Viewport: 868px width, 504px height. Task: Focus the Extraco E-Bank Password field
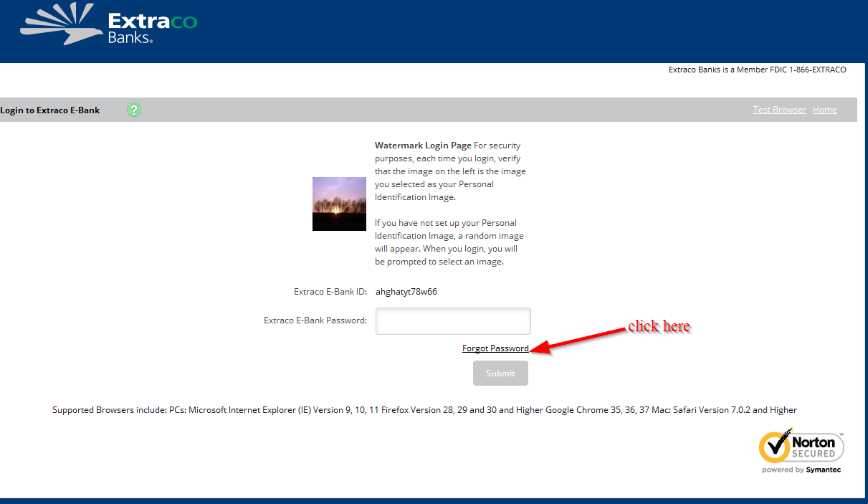453,321
